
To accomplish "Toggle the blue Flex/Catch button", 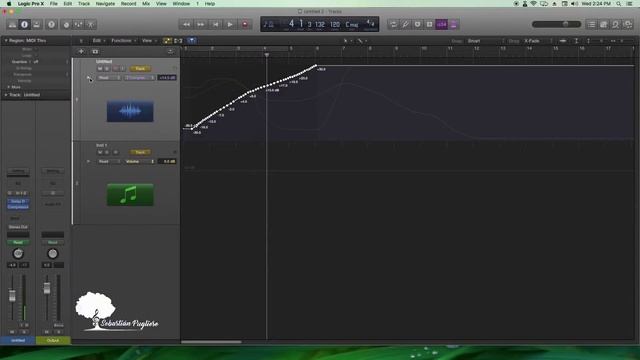I will pyautogui.click(x=192, y=41).
